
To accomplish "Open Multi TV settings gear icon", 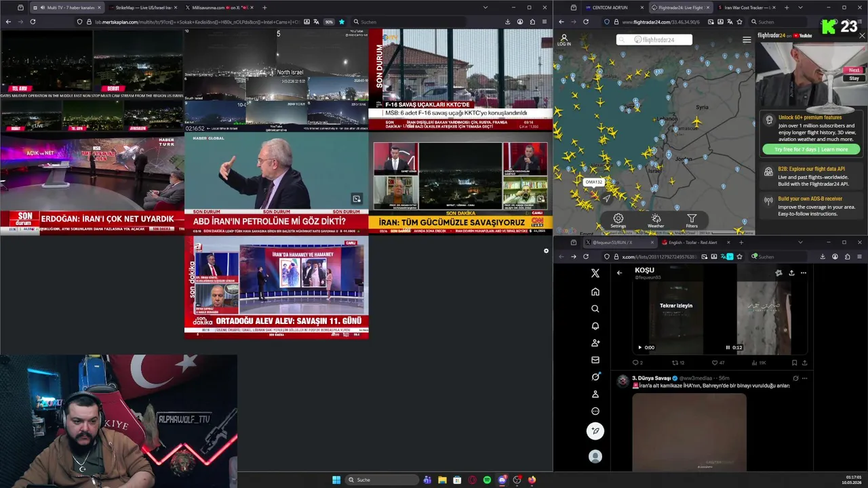I will point(546,251).
